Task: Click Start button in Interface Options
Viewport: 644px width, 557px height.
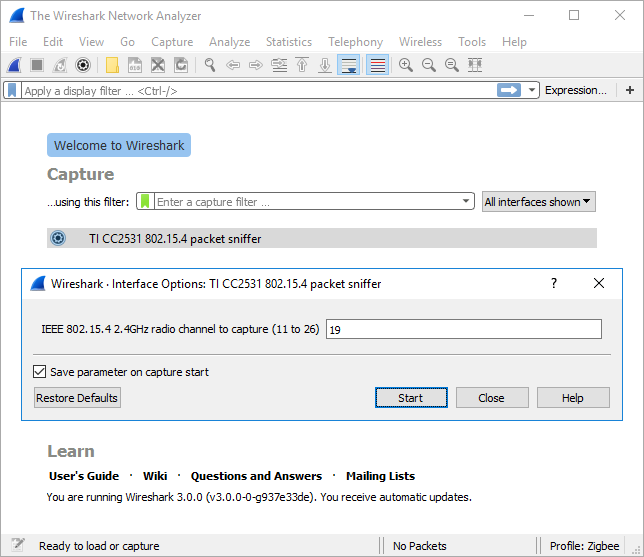Action: pyautogui.click(x=411, y=398)
